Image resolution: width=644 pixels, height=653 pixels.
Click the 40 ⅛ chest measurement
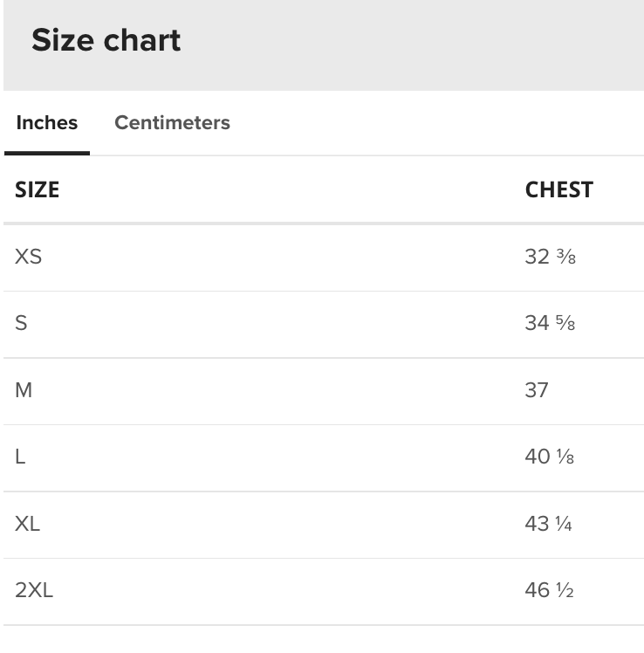pos(550,457)
